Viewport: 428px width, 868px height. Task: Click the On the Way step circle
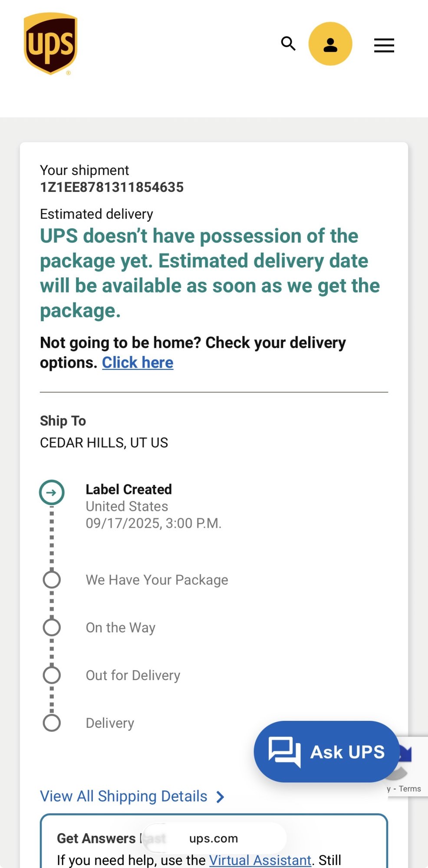tap(52, 628)
